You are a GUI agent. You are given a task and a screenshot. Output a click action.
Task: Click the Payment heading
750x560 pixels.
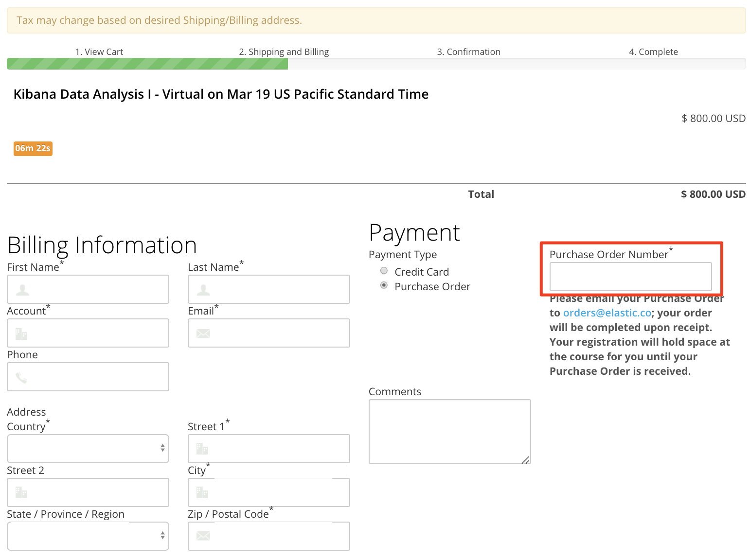pyautogui.click(x=414, y=233)
